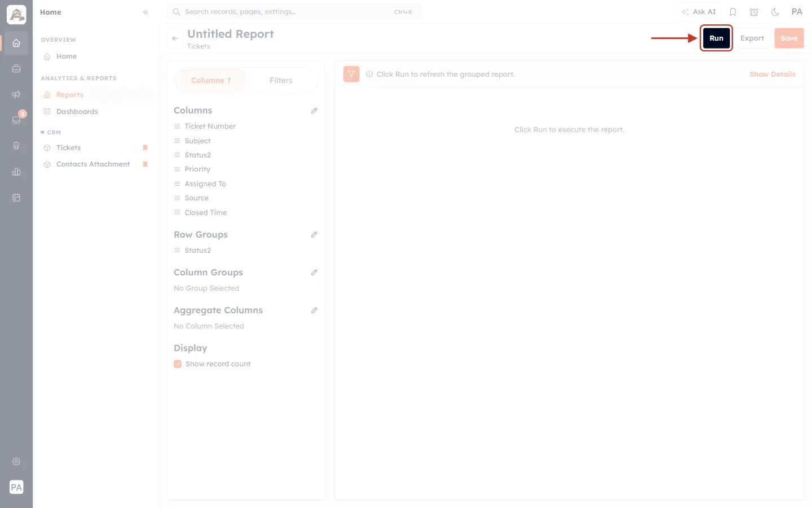Open Reports in the sidebar
812x508 pixels.
click(x=96, y=95)
